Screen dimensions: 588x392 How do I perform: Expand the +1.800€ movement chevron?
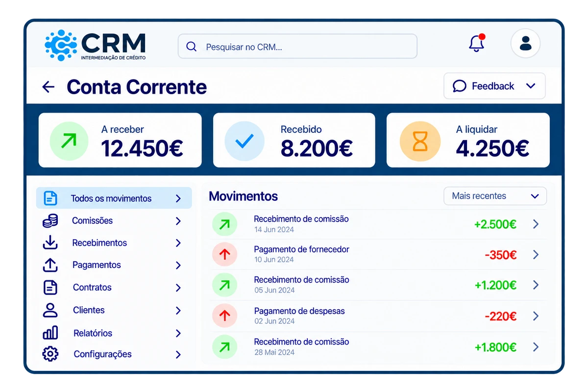point(536,347)
